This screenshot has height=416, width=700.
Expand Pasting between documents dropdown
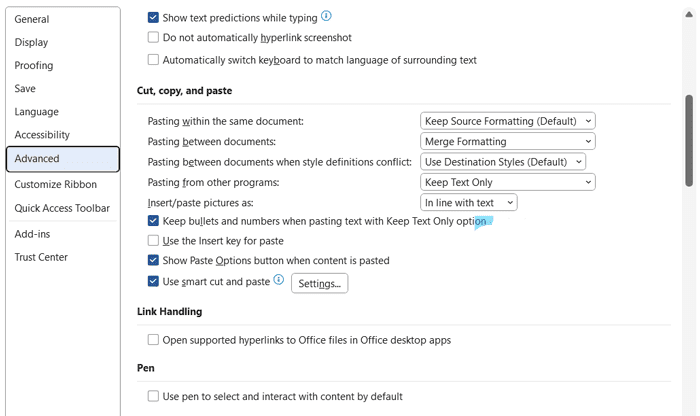click(507, 142)
